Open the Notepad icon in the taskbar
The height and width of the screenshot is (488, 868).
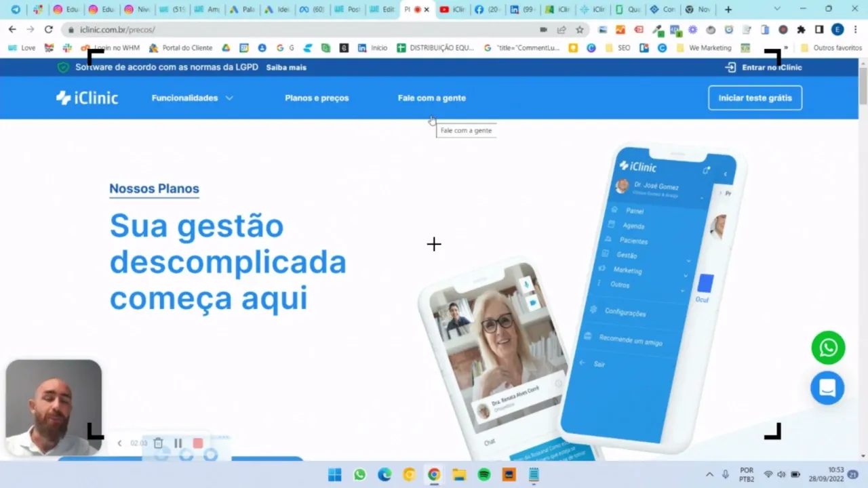click(534, 474)
